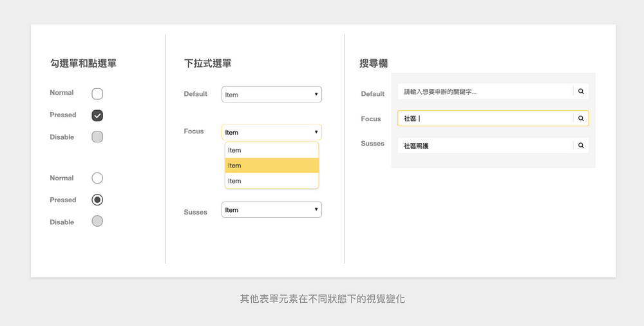Screen dimensions: 644x326
Task: Select the Normal state radio button
Action: tap(97, 178)
